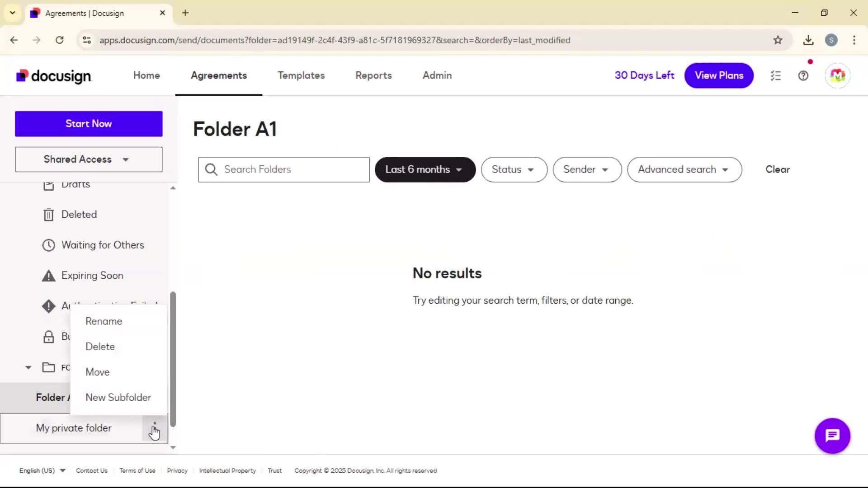
Task: Open the help question mark icon
Action: point(803,75)
